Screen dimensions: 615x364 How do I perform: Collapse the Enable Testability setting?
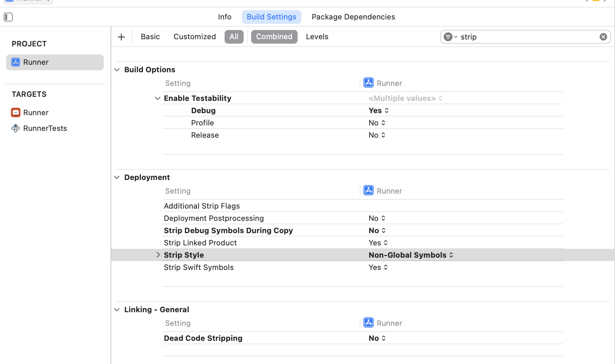(157, 98)
